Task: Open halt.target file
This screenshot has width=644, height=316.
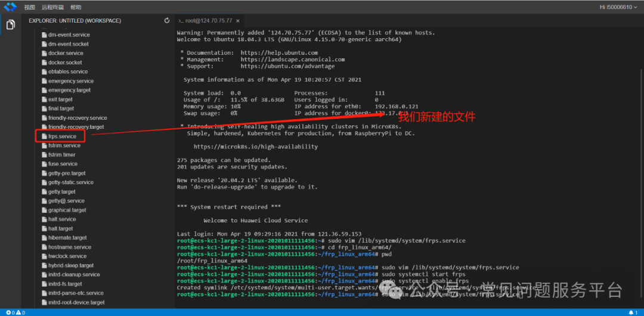Action: (60, 228)
